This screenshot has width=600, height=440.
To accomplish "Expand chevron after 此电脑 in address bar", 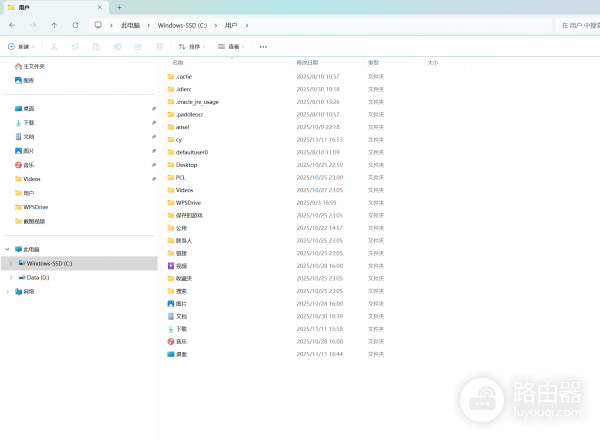I will (x=148, y=25).
